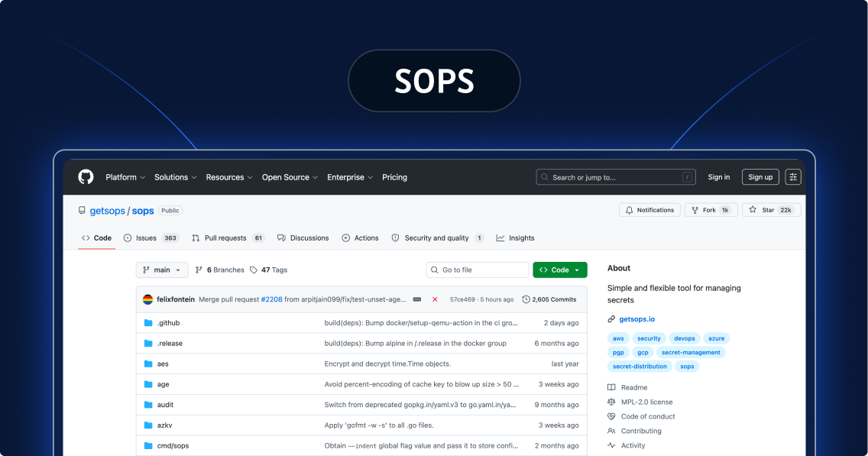868x456 pixels.
Task: Select the aws topic tag
Action: [618, 338]
